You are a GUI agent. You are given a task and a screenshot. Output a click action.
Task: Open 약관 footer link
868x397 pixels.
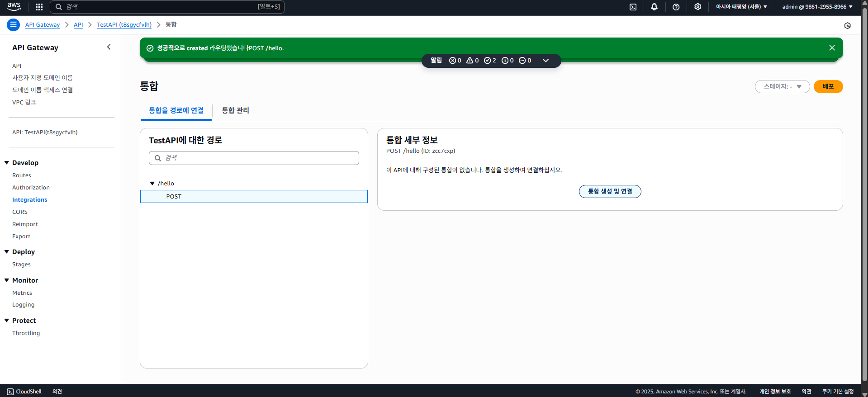coord(806,392)
